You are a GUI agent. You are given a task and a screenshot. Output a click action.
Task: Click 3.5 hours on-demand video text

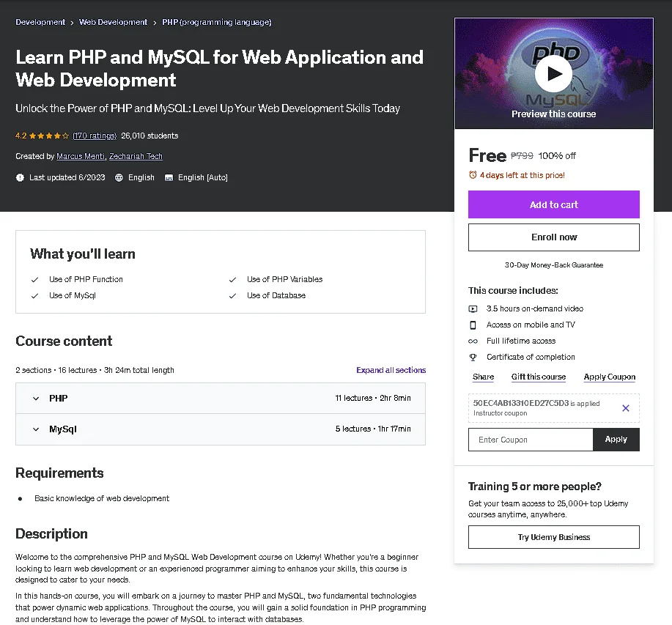coord(534,309)
